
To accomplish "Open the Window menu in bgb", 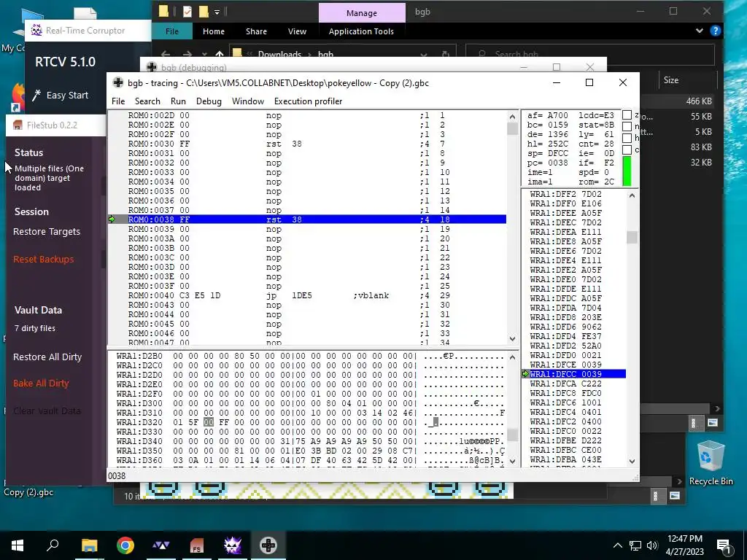I will tap(248, 101).
